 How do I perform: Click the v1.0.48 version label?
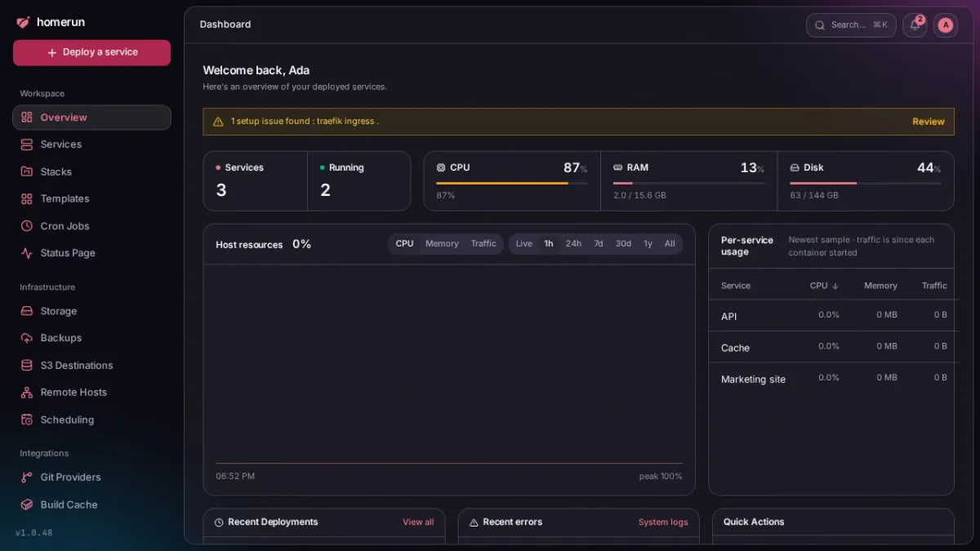pos(33,533)
